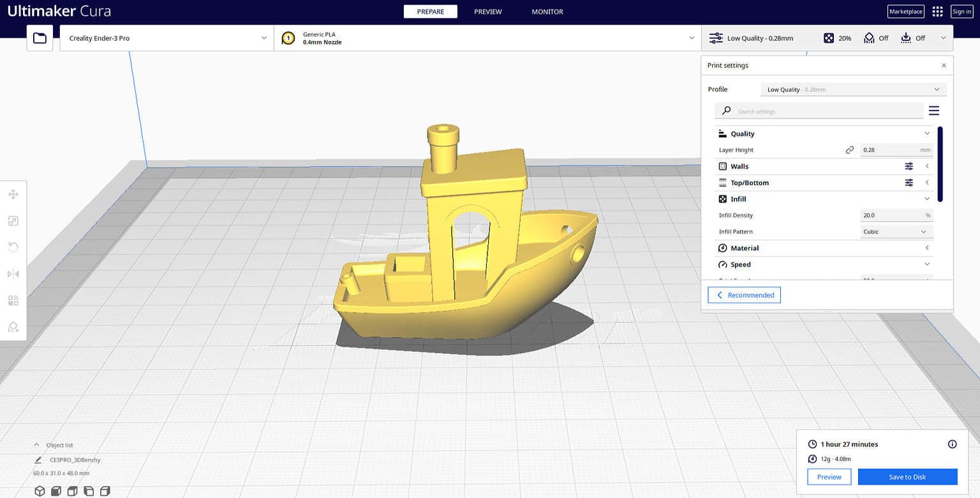This screenshot has height=498, width=980.
Task: Open the file menu folder icon
Action: (39, 38)
